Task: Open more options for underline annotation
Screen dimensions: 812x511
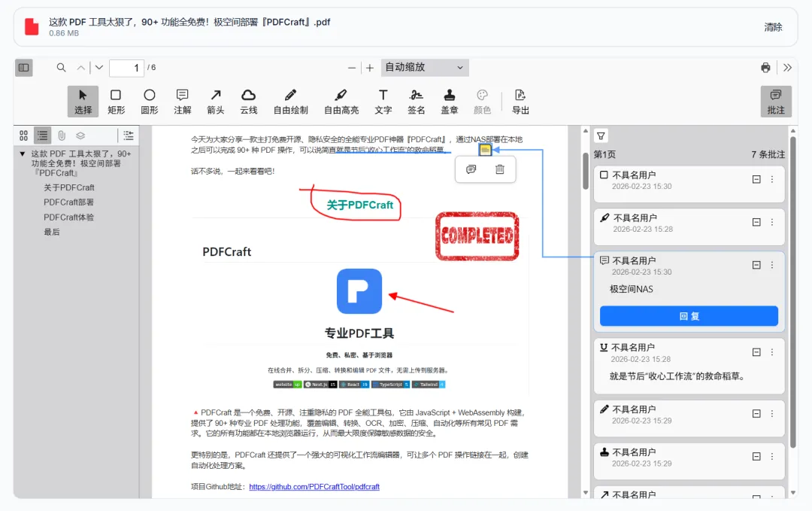Action: tap(772, 352)
